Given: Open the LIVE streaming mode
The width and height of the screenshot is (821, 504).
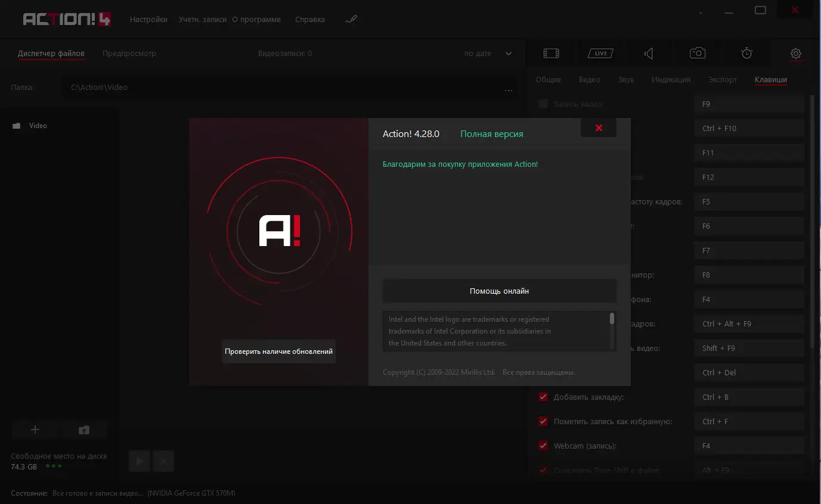Looking at the screenshot, I should (x=600, y=54).
